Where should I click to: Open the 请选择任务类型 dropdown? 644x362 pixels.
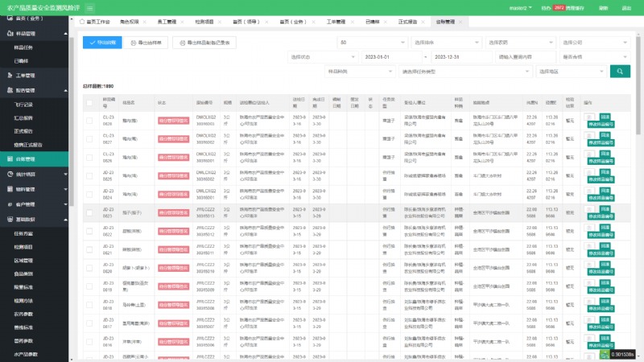(x=465, y=72)
